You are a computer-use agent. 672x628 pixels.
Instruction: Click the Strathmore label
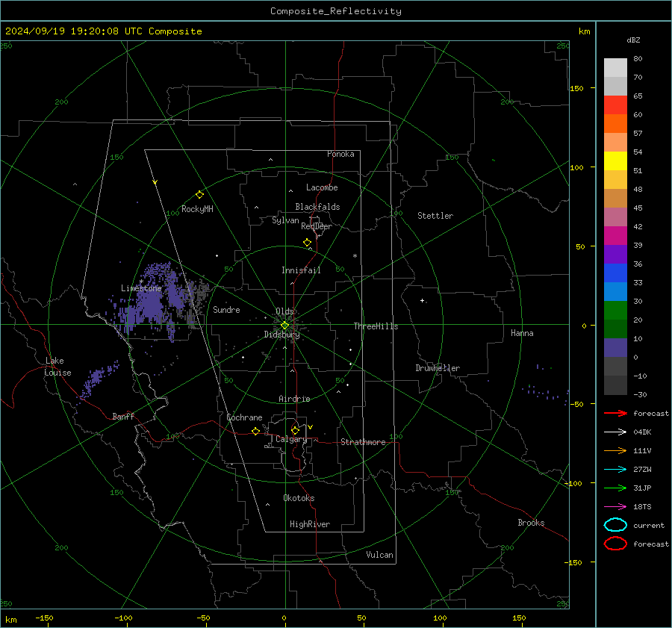tap(363, 442)
